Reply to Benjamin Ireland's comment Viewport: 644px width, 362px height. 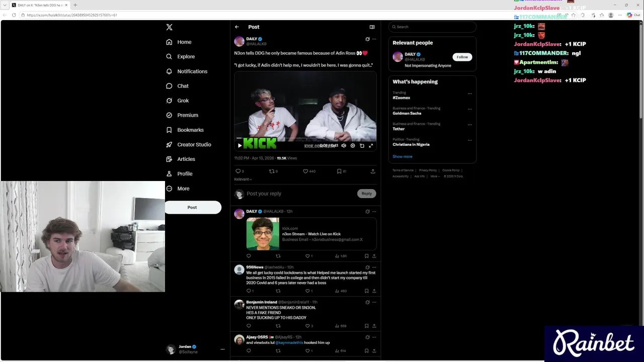coord(249,326)
